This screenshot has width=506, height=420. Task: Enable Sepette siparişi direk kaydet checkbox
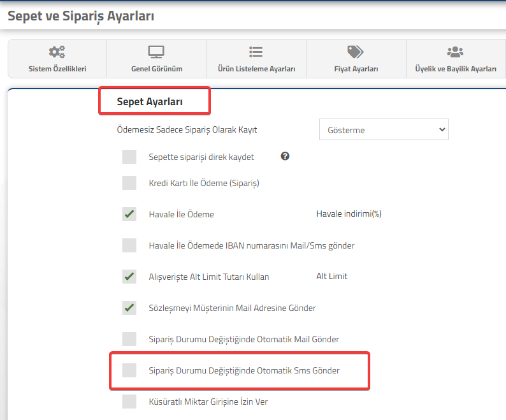point(129,157)
